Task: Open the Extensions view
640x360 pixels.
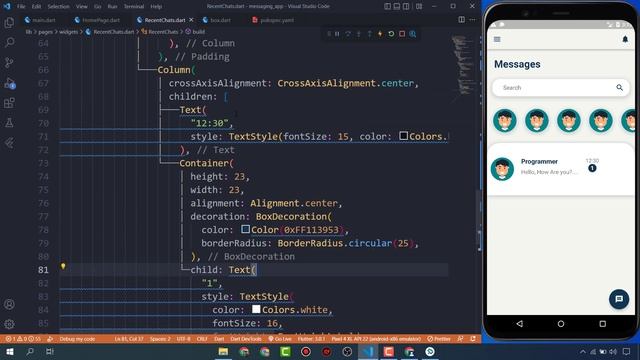Action: [9, 103]
